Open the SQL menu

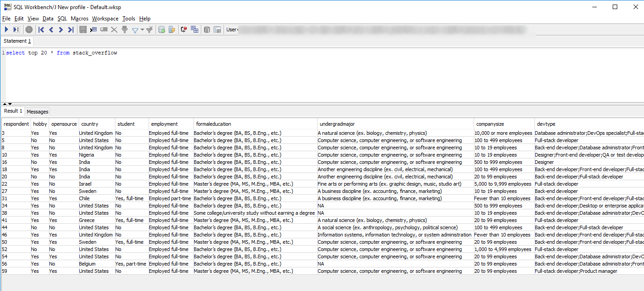[x=62, y=19]
